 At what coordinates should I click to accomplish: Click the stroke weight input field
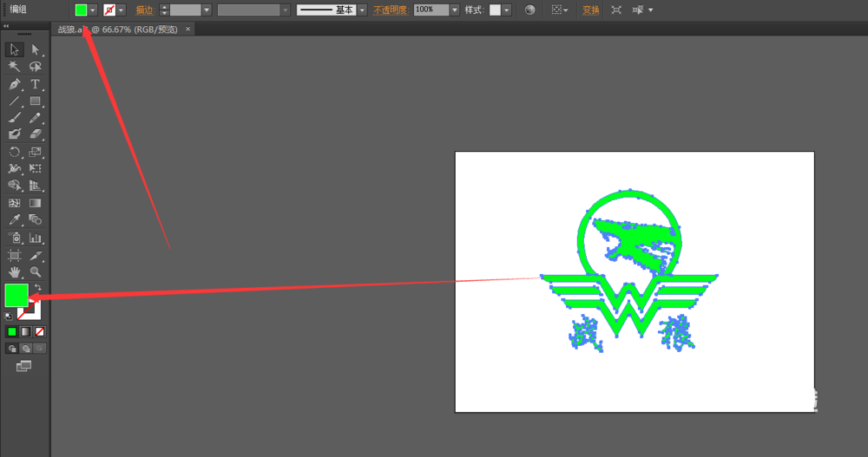[185, 10]
